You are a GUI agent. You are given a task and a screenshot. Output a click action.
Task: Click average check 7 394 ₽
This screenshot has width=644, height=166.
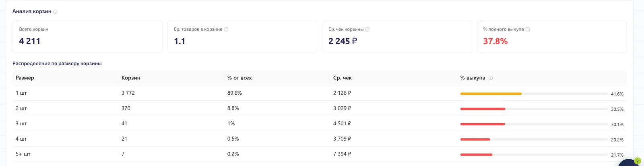[342, 154]
